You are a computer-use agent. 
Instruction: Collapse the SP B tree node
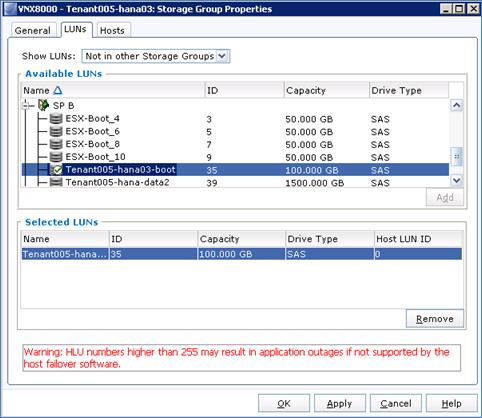coord(26,106)
